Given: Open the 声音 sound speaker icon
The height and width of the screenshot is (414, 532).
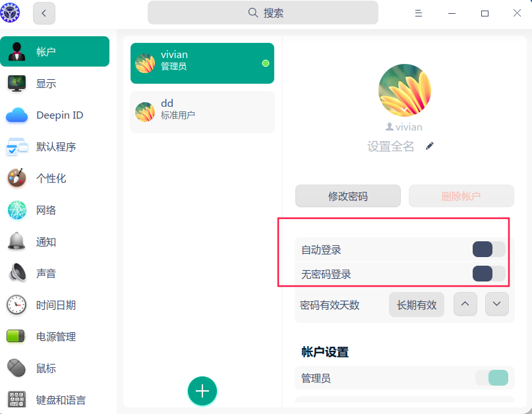Looking at the screenshot, I should [x=17, y=273].
